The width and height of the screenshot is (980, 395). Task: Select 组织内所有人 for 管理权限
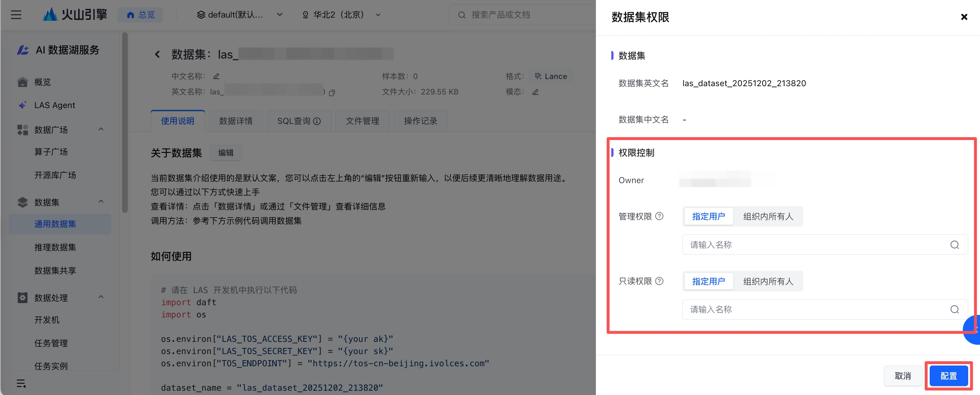point(768,217)
